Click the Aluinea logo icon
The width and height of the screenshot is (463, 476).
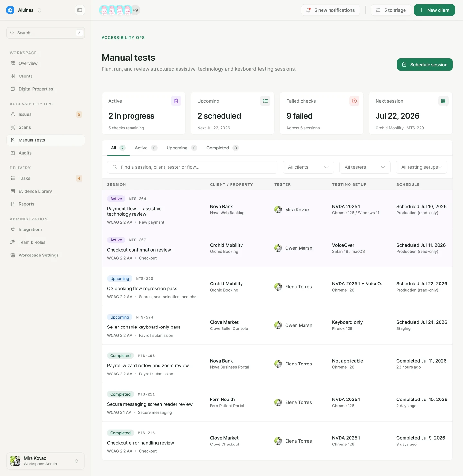click(x=10, y=10)
